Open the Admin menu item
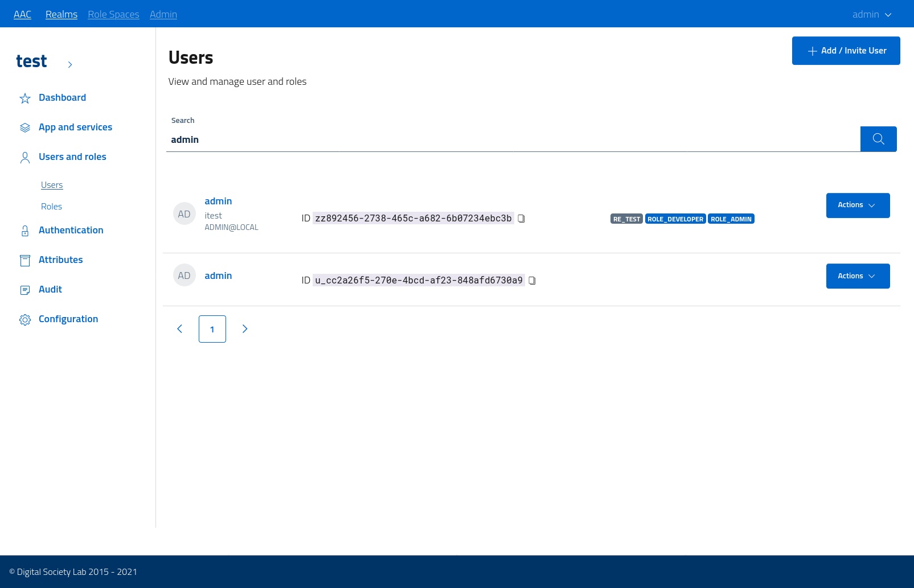This screenshot has width=914, height=588. tap(163, 14)
